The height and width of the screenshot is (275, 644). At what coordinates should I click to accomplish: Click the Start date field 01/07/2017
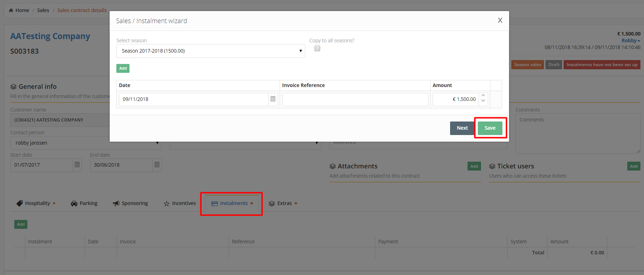(42, 165)
